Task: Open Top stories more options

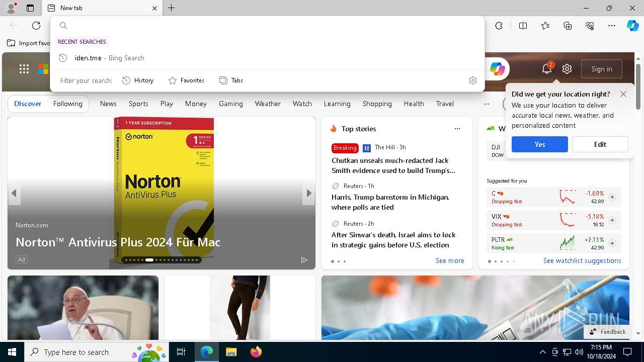Action: coord(457,129)
